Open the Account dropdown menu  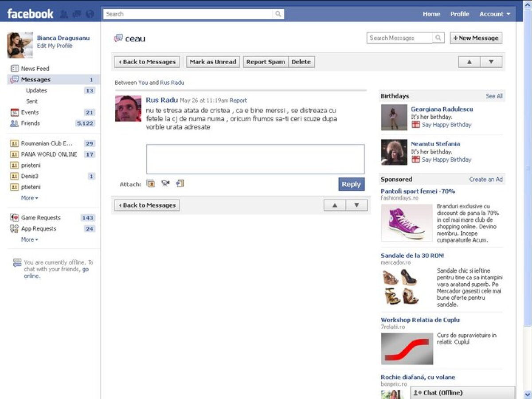pyautogui.click(x=492, y=14)
